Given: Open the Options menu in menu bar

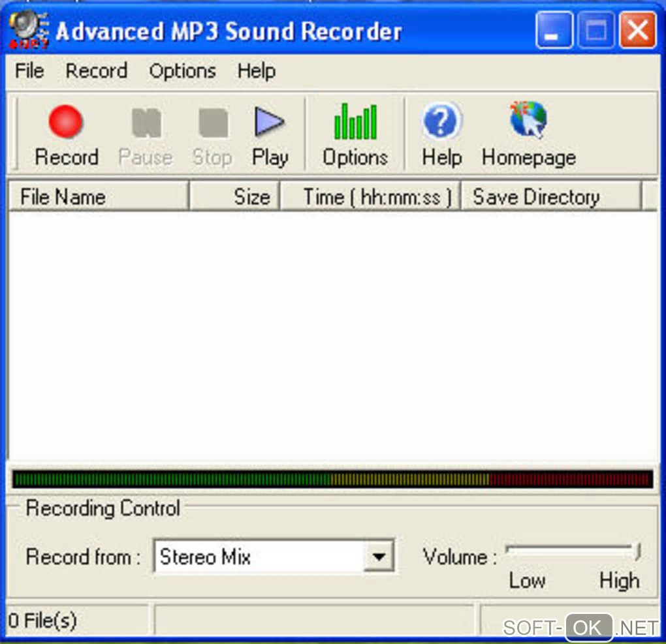Looking at the screenshot, I should [182, 71].
